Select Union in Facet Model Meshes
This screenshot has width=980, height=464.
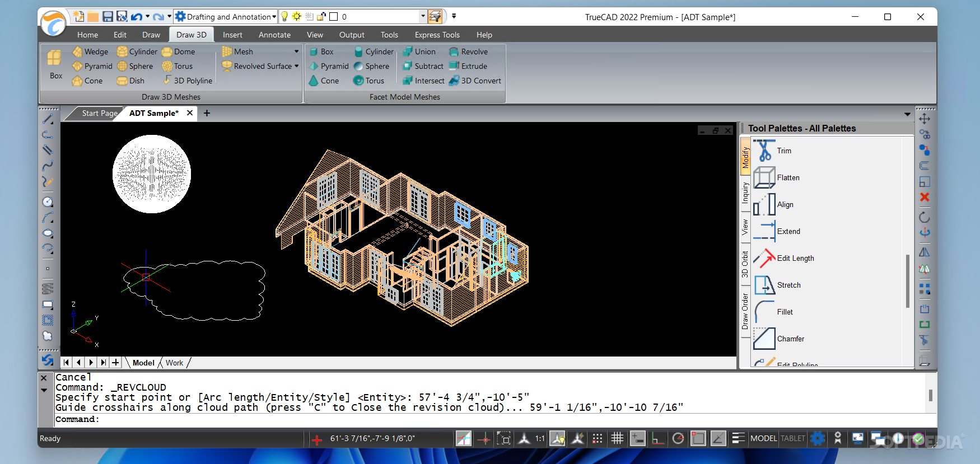tap(419, 51)
